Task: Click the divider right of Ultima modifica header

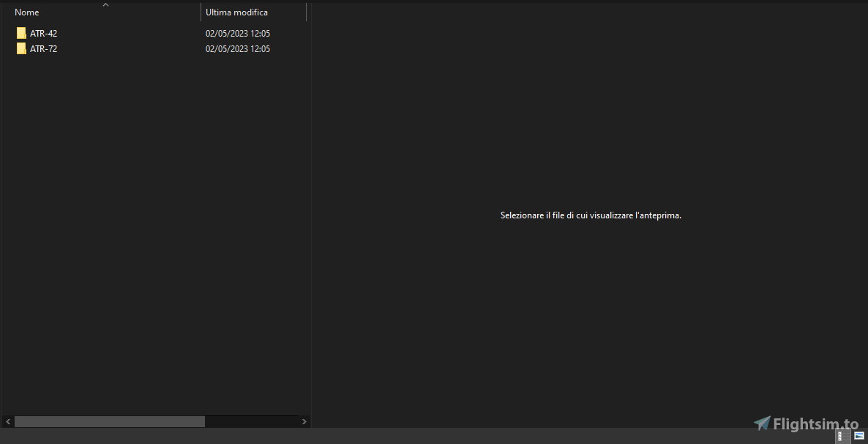Action: pyautogui.click(x=306, y=12)
